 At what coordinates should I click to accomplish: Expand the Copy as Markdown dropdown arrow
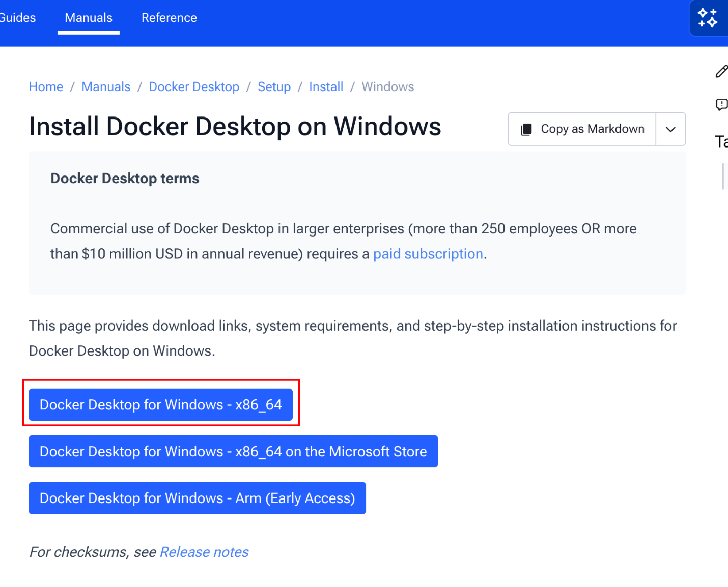pos(670,129)
